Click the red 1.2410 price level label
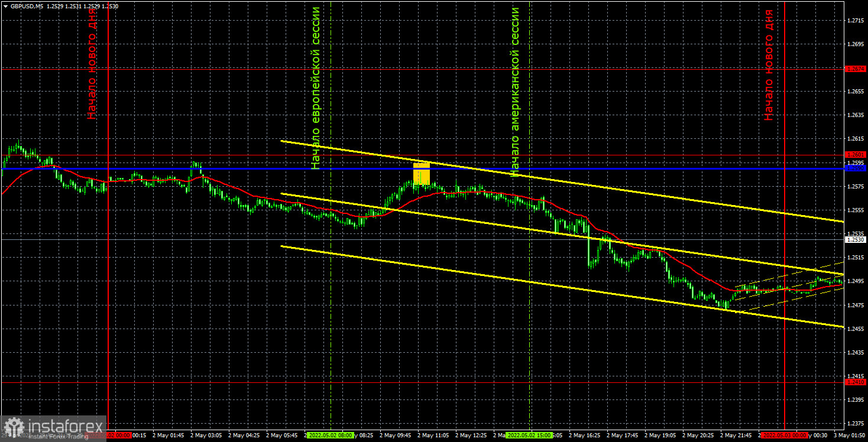This screenshot has width=868, height=442. (856, 382)
